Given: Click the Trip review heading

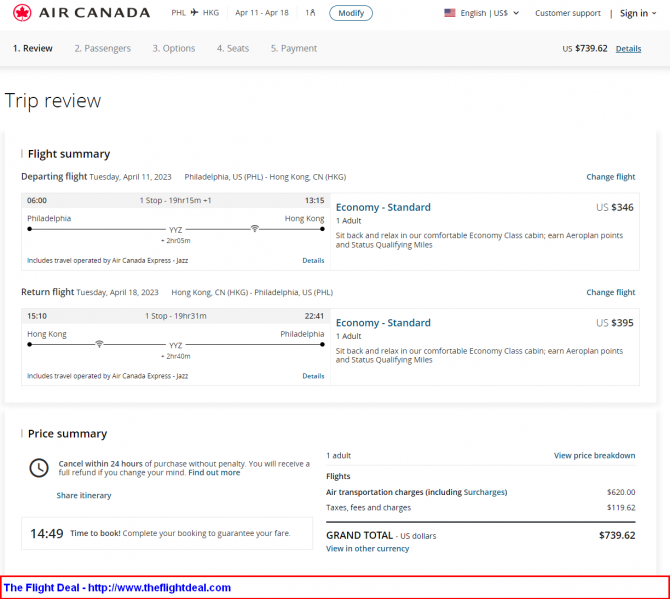Looking at the screenshot, I should 53,101.
